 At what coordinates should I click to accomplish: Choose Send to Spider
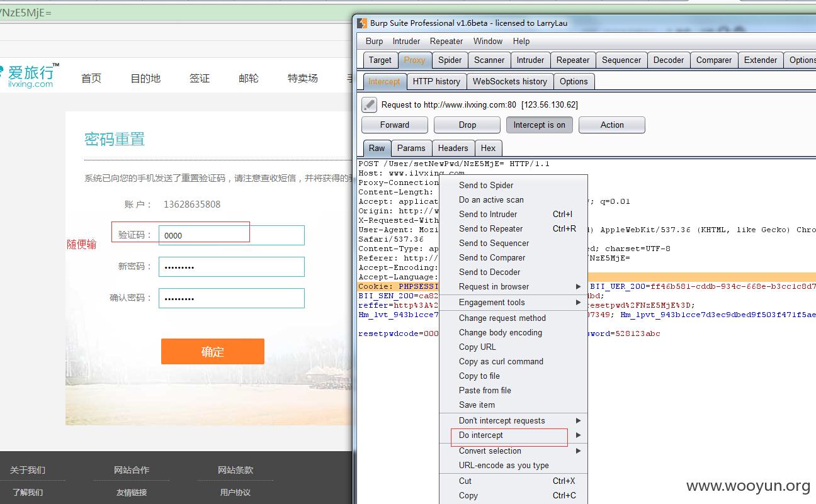513,185
